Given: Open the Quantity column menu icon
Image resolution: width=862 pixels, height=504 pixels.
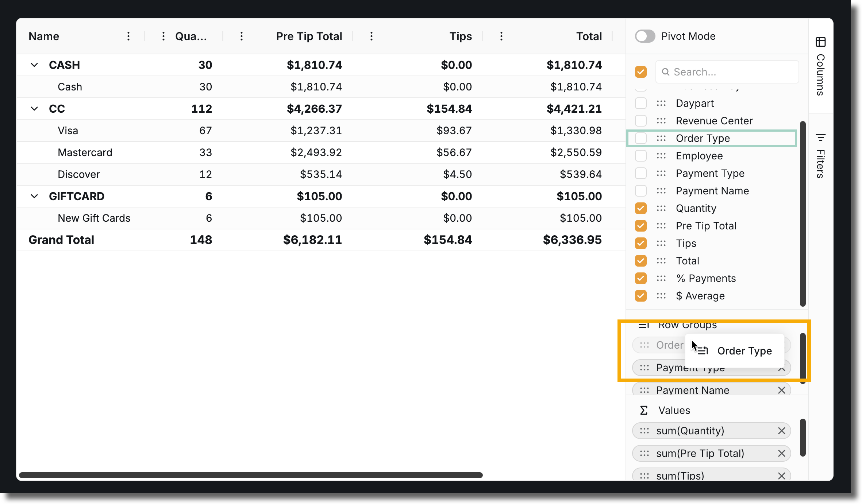Looking at the screenshot, I should point(163,36).
